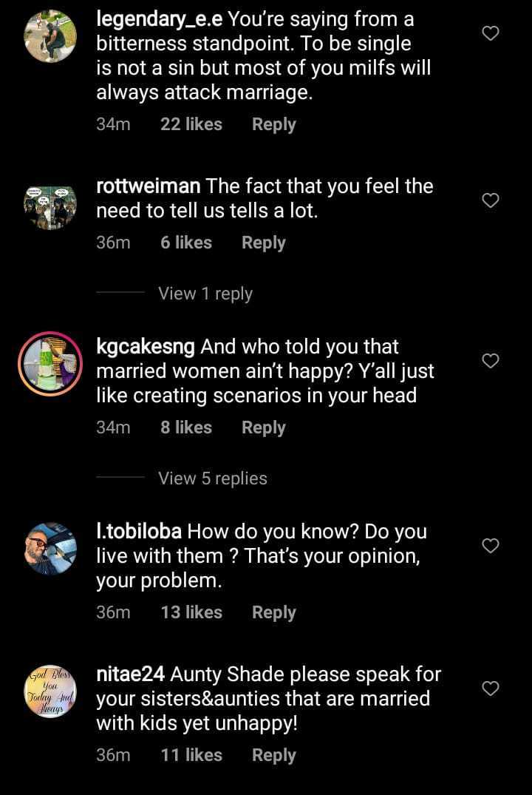Viewport: 532px width, 795px height.
Task: Tap the heart on rottweiman's comment
Action: pyautogui.click(x=491, y=200)
